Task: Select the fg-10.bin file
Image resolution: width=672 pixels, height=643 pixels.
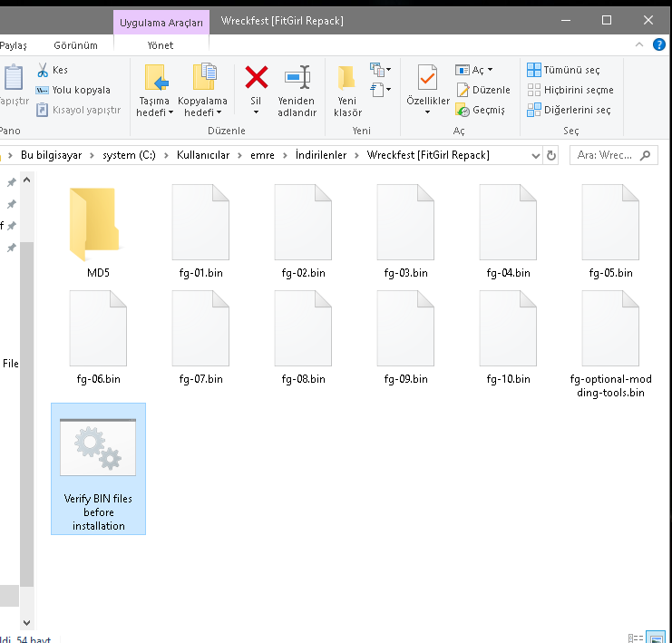Action: [508, 338]
